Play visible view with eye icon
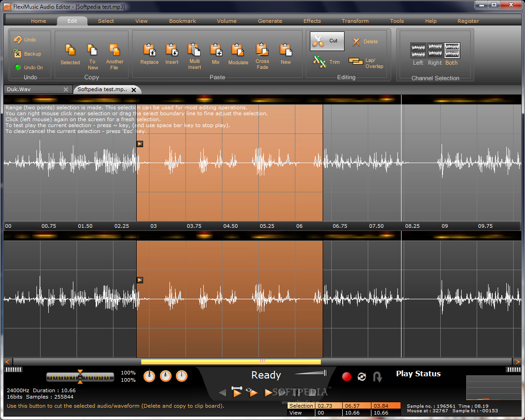Image resolution: width=525 pixels, height=420 pixels. tap(252, 392)
